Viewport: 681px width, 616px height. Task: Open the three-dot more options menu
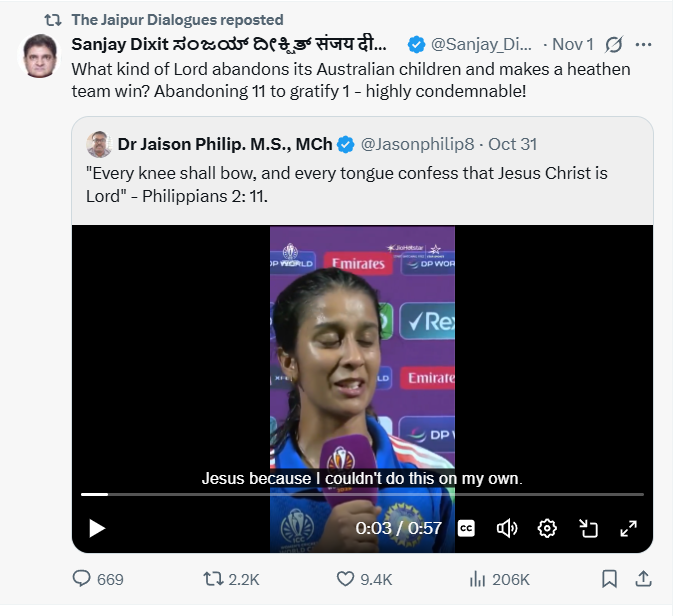pos(644,44)
